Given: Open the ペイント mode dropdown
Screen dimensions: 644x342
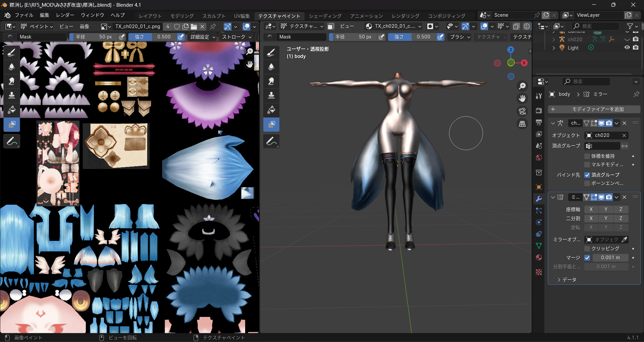Looking at the screenshot, I should click(x=37, y=26).
